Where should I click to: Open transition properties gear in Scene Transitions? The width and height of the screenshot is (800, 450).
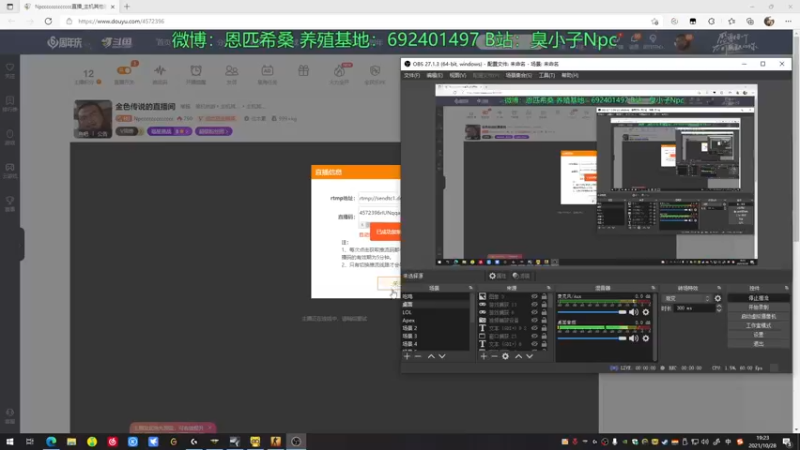tap(718, 298)
